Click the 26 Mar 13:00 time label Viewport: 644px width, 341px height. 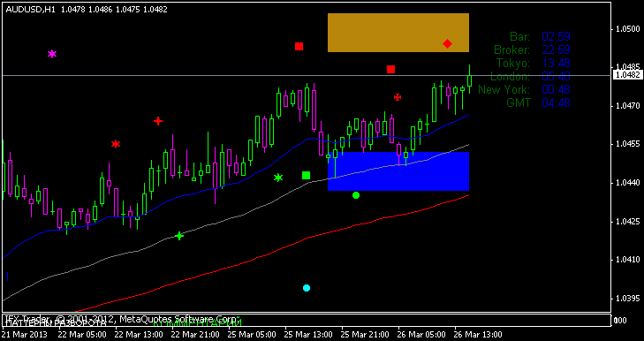pos(477,335)
